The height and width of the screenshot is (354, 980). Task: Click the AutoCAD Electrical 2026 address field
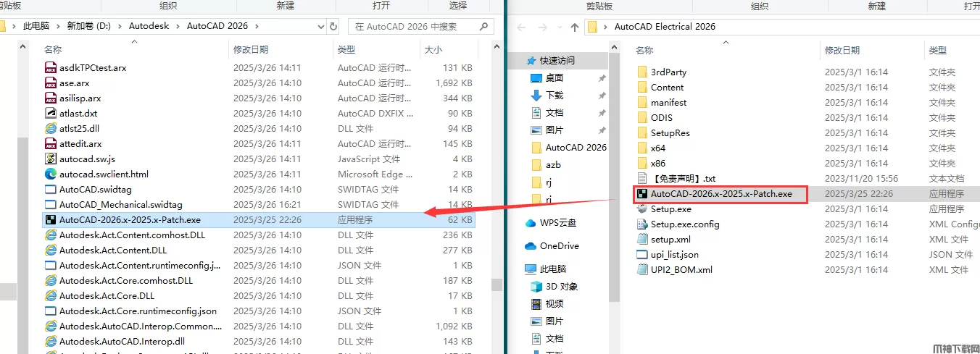781,26
